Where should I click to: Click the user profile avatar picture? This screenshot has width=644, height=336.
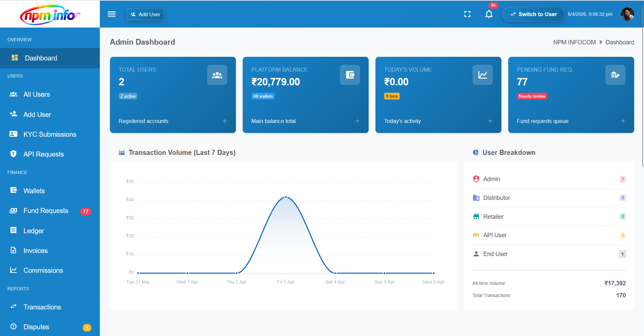[627, 14]
